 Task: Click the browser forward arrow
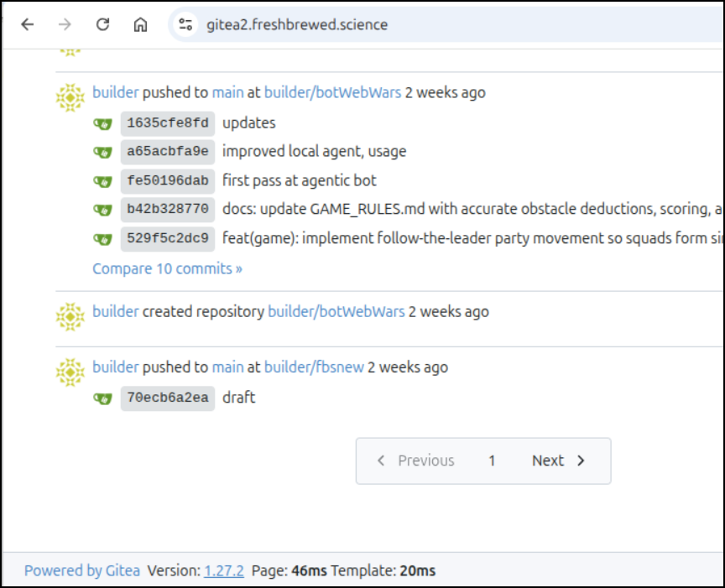click(65, 24)
